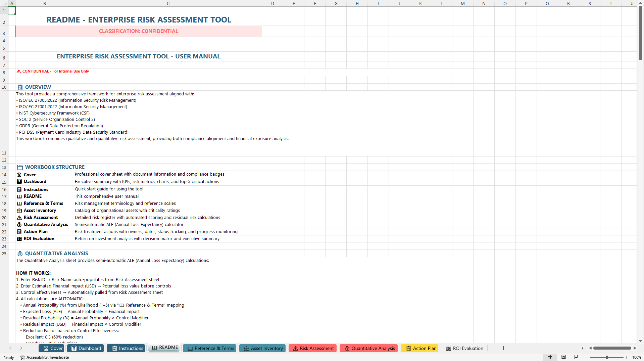Viewport: 644px width, 361px height.
Task: Zoom out using the minus button
Action: [587, 357]
